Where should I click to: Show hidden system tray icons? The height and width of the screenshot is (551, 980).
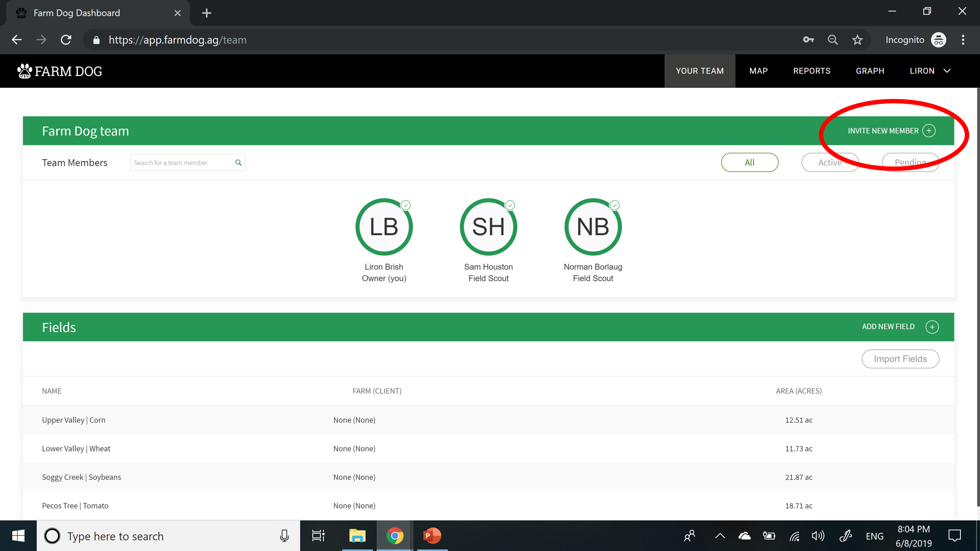720,536
